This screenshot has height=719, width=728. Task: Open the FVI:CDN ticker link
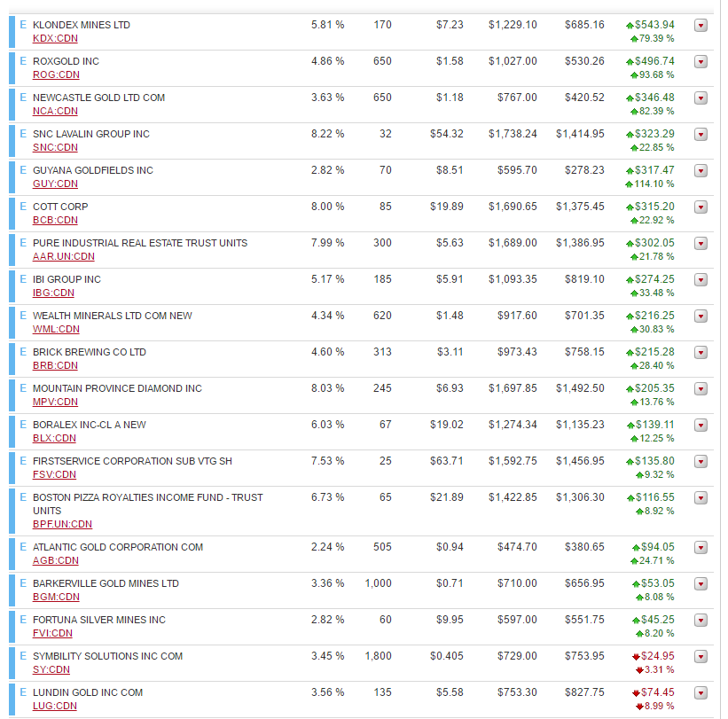click(x=52, y=634)
